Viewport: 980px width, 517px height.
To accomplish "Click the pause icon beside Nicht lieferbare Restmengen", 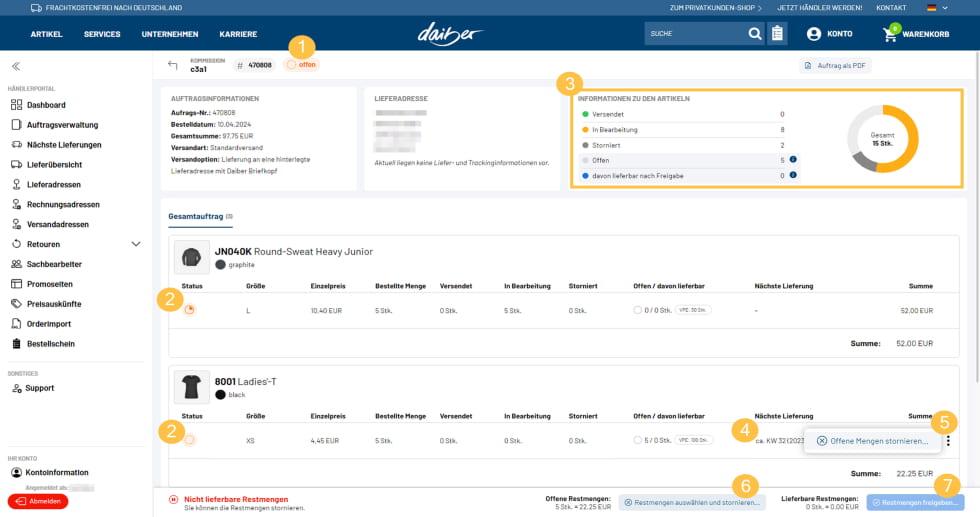I will point(173,499).
